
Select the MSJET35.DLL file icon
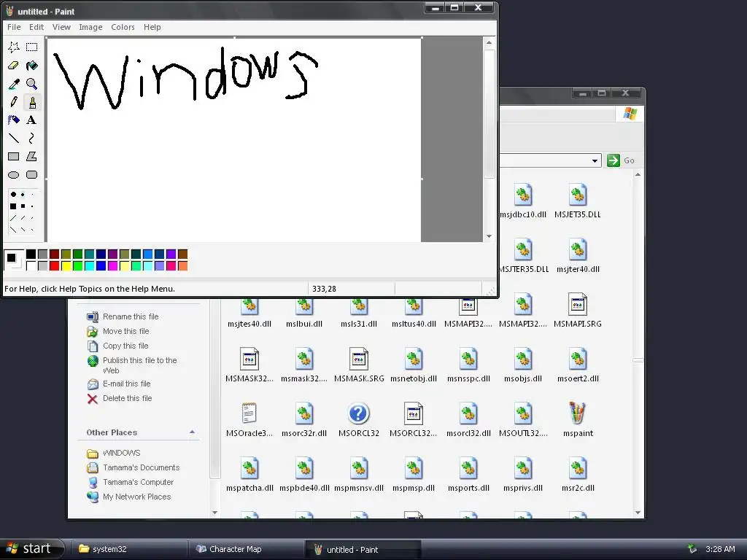click(578, 195)
